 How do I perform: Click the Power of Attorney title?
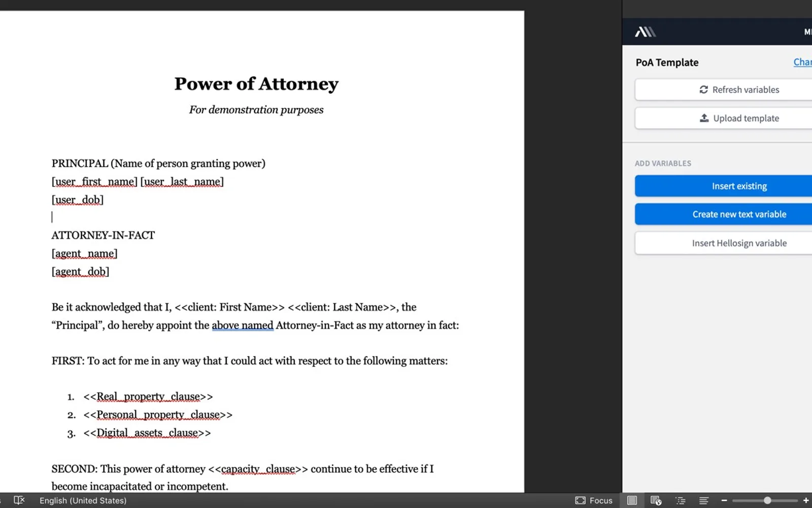point(256,84)
